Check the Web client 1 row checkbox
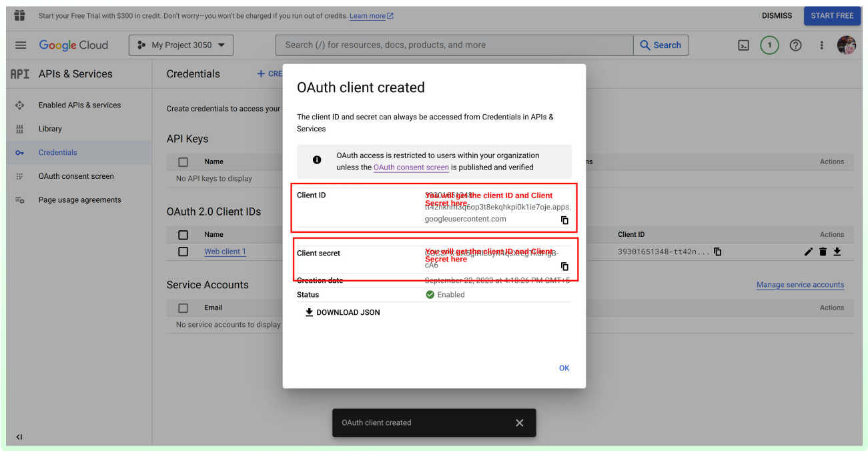The width and height of the screenshot is (868, 451). 183,252
